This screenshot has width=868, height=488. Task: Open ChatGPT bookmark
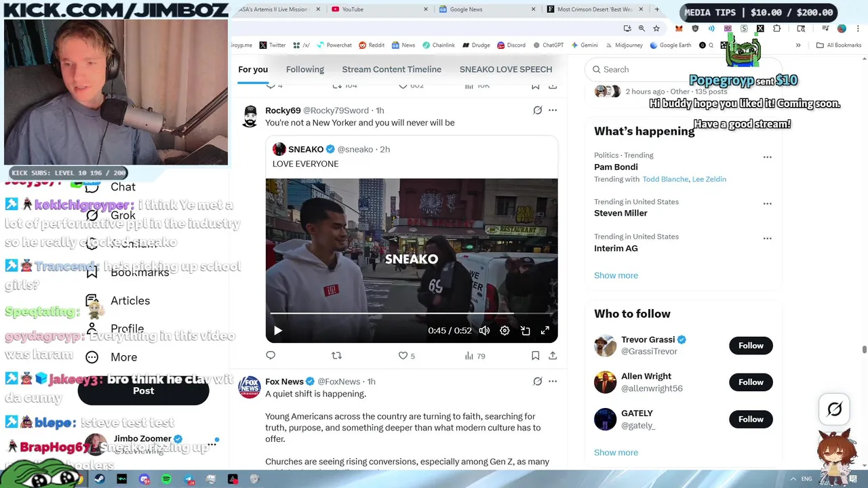[x=548, y=45]
